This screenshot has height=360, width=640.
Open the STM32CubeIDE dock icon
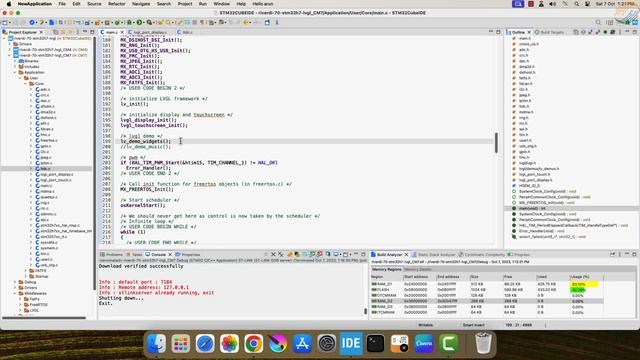click(x=351, y=343)
